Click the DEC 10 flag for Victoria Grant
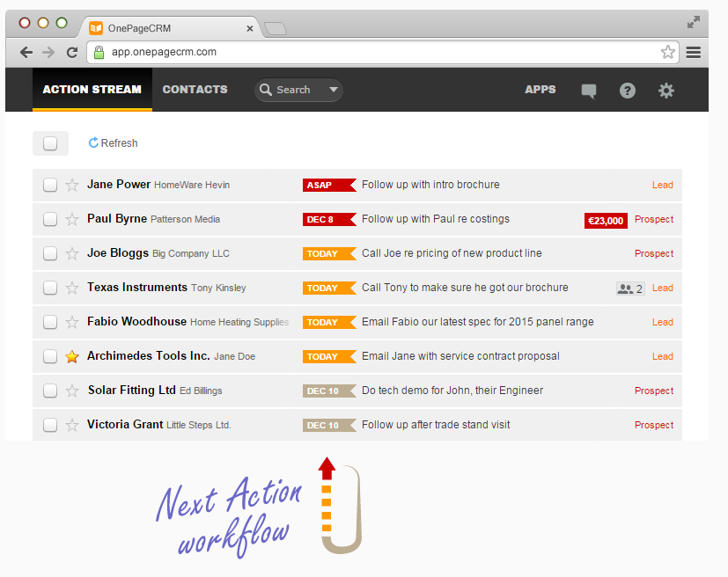The height and width of the screenshot is (577, 728). coord(329,426)
